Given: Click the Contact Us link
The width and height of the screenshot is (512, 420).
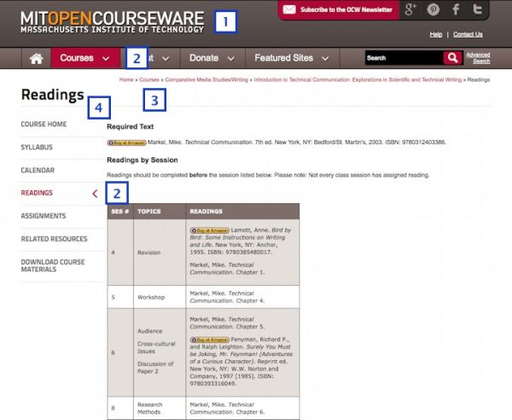Looking at the screenshot, I should click(468, 34).
